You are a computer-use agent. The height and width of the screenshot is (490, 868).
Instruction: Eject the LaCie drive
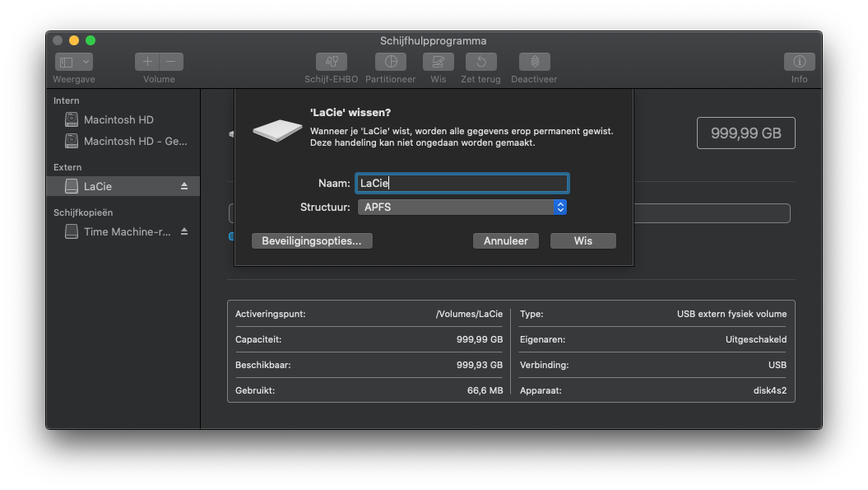click(x=184, y=186)
